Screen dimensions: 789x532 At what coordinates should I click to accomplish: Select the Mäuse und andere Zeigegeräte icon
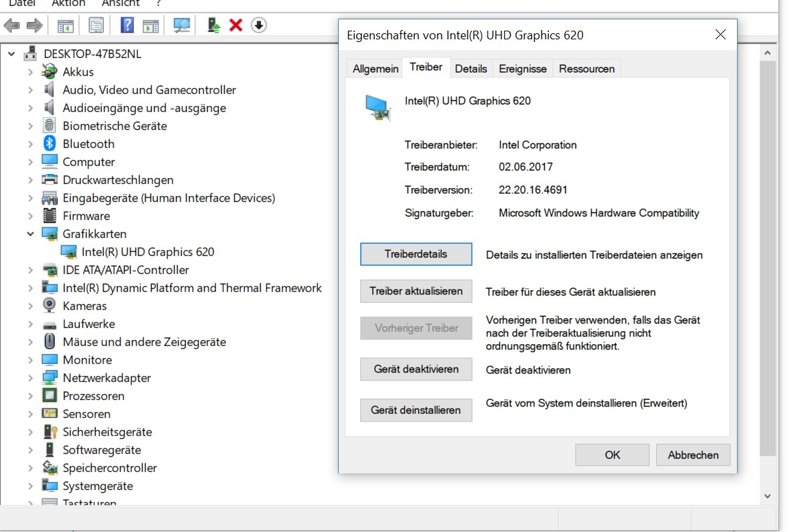pyautogui.click(x=49, y=341)
